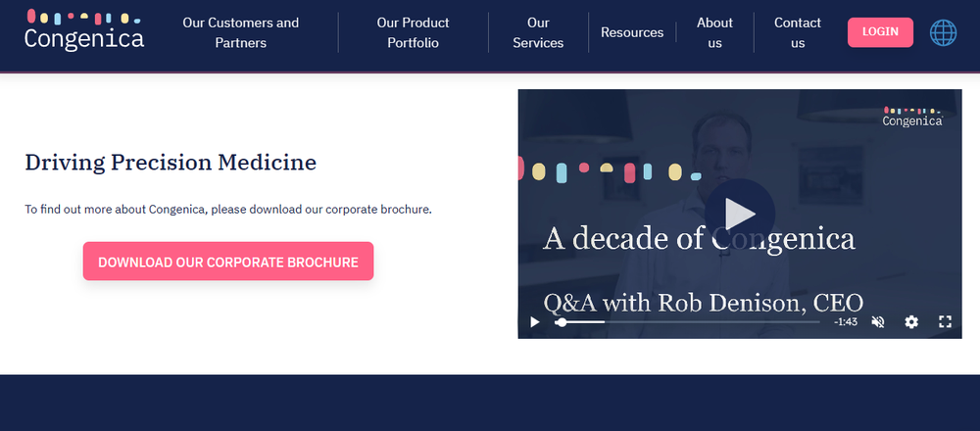Screen dimensions: 980x431
Task: Unmute the video with the speaker icon
Action: click(878, 321)
